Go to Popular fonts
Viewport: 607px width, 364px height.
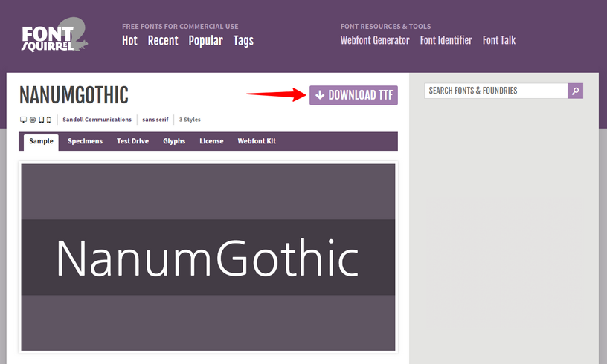coord(205,41)
